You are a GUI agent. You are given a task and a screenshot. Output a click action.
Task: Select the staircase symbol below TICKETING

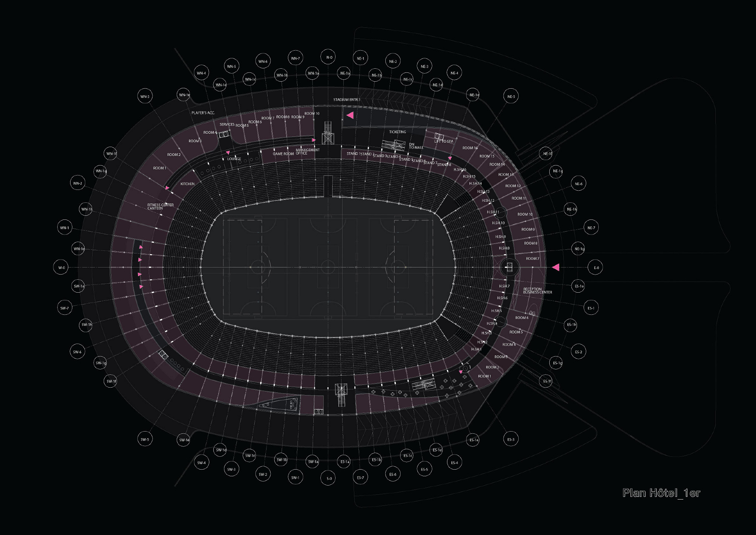(x=394, y=144)
